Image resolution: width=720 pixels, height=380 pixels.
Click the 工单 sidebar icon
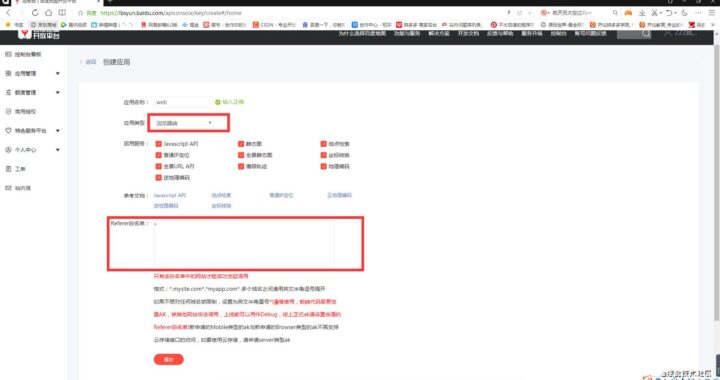click(x=8, y=169)
